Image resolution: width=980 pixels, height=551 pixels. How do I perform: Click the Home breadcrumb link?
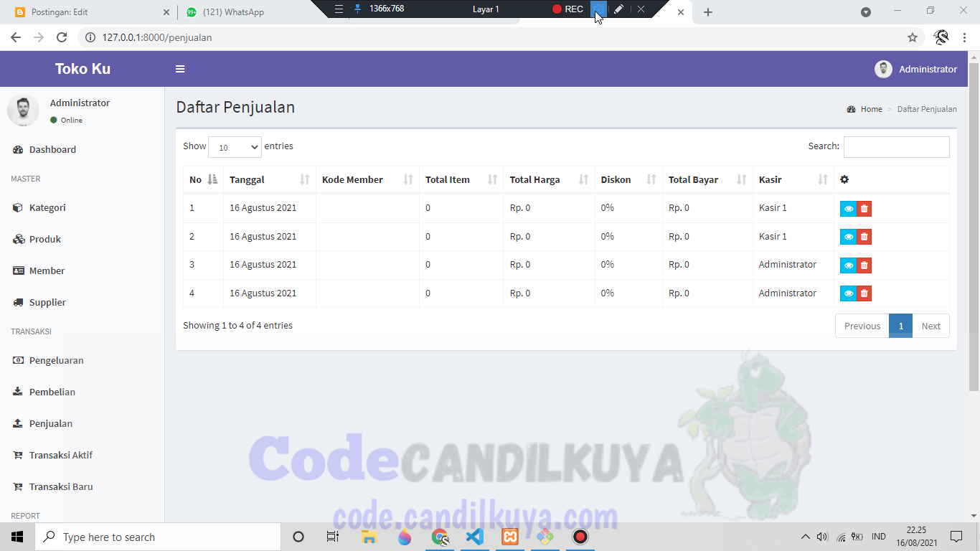872,108
